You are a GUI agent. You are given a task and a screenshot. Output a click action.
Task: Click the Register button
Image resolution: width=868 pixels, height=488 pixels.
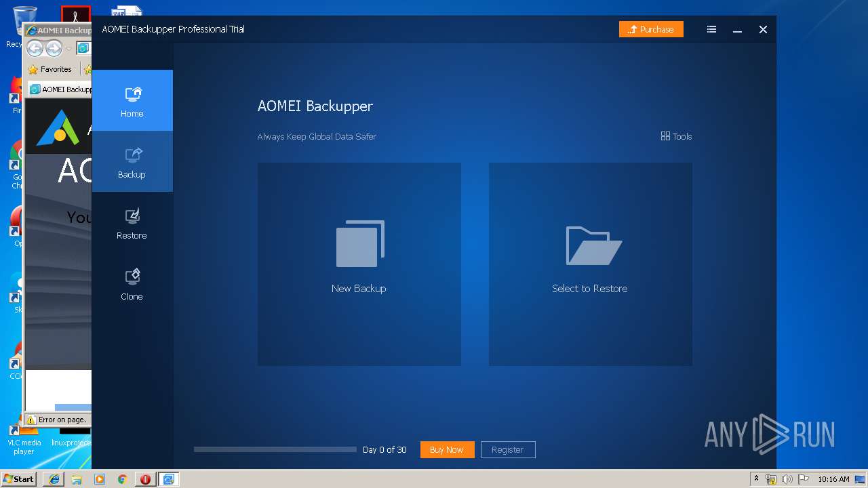point(508,449)
